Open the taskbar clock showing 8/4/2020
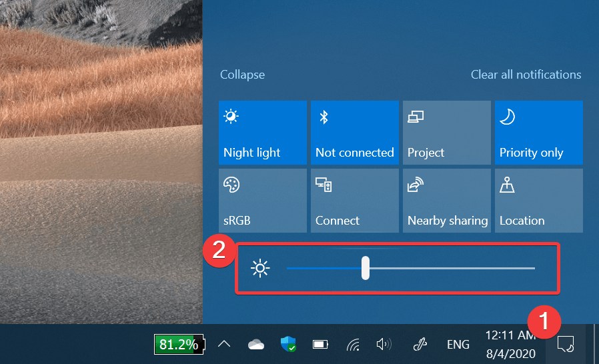 point(510,345)
